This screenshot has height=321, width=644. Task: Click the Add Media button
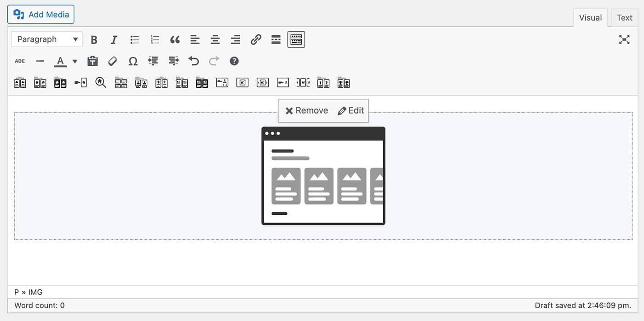point(41,15)
